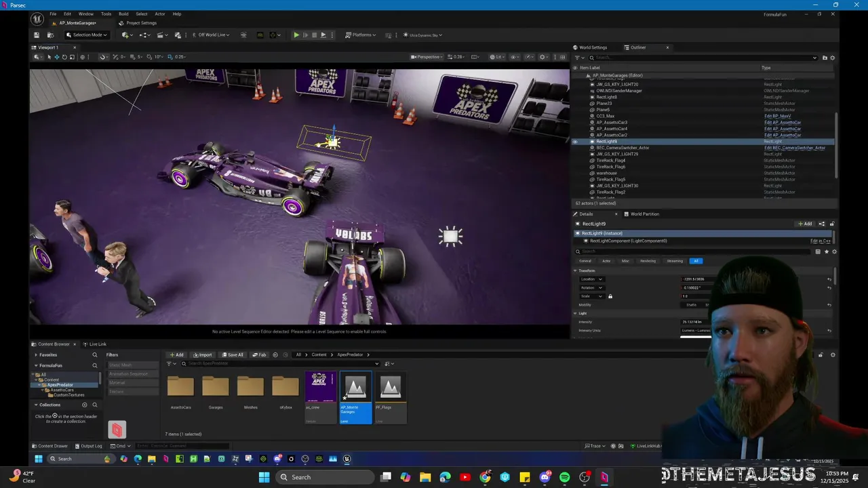This screenshot has width=868, height=488.
Task: Select the General filter in Details
Action: (585, 261)
